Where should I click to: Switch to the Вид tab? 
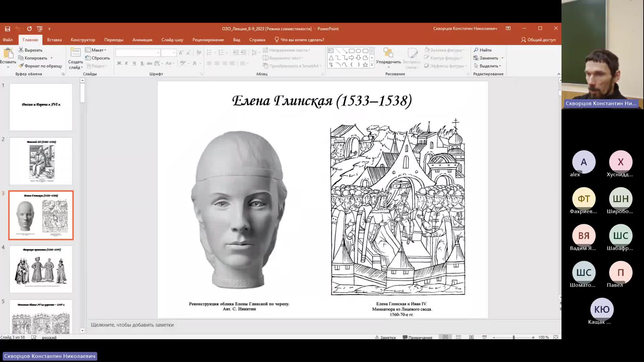coord(236,40)
